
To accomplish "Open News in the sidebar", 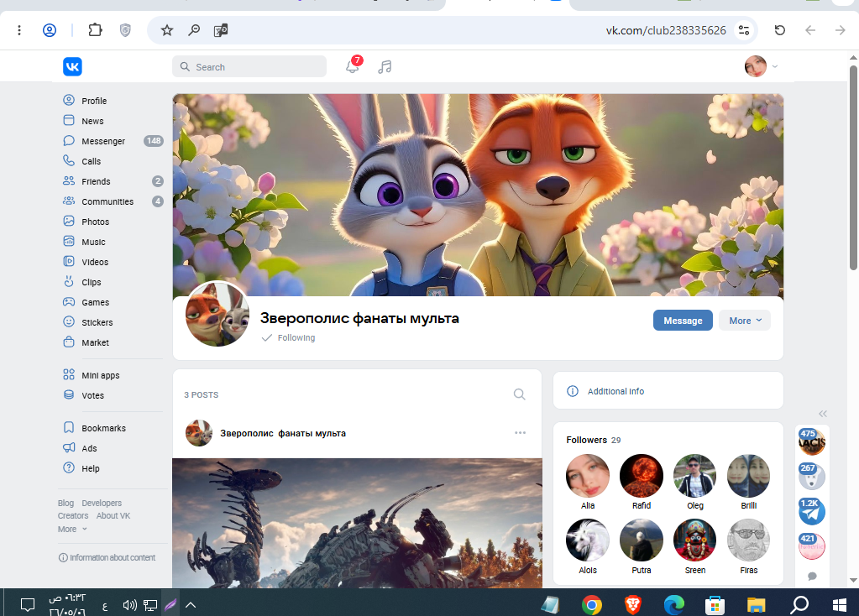I will [92, 121].
